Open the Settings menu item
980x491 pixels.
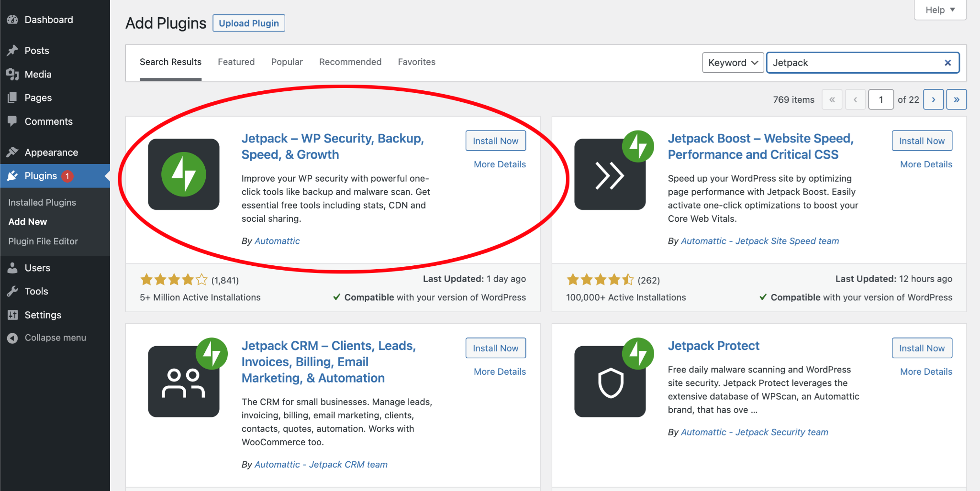click(55, 315)
